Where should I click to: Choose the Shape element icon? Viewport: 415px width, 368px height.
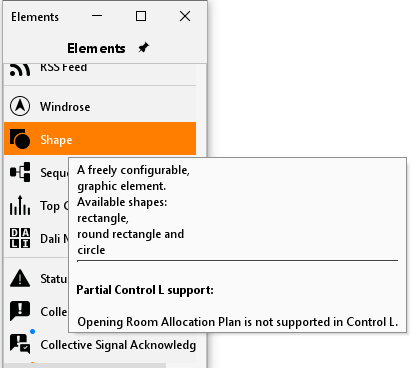click(20, 139)
